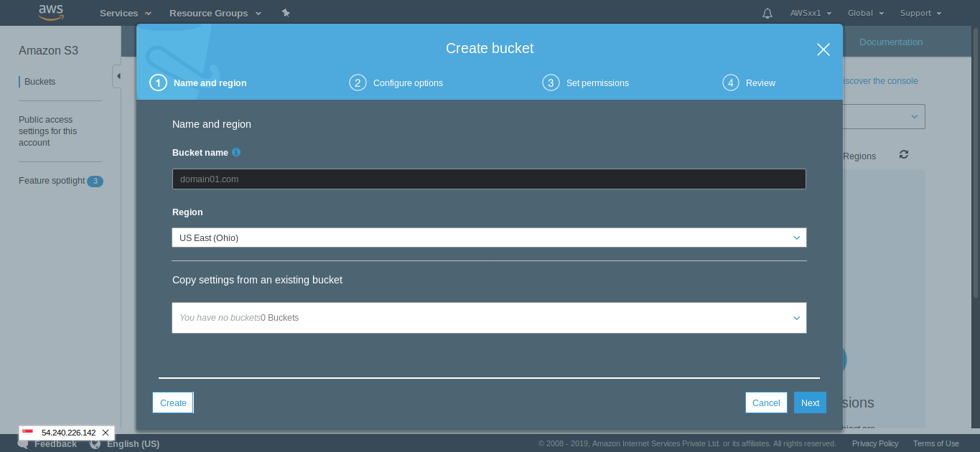The height and width of the screenshot is (452, 980).
Task: Expand the AWSxx1 account menu
Action: pos(811,13)
